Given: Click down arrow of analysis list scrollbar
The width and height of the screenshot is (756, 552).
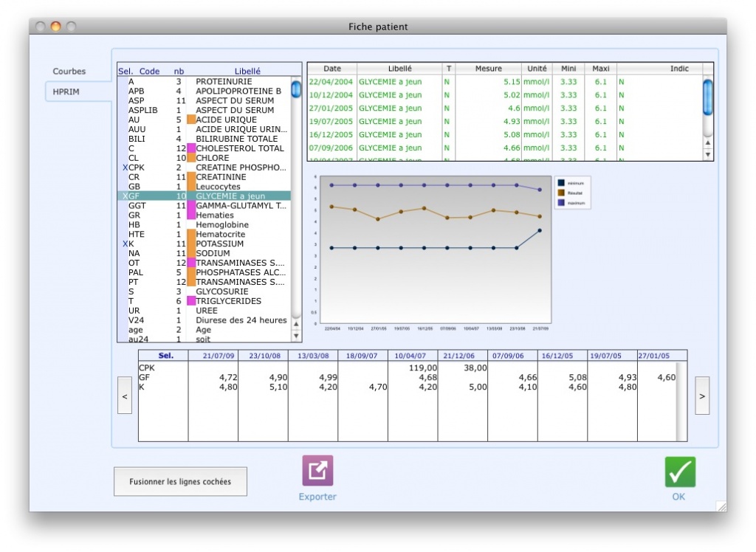Looking at the screenshot, I should coord(296,336).
